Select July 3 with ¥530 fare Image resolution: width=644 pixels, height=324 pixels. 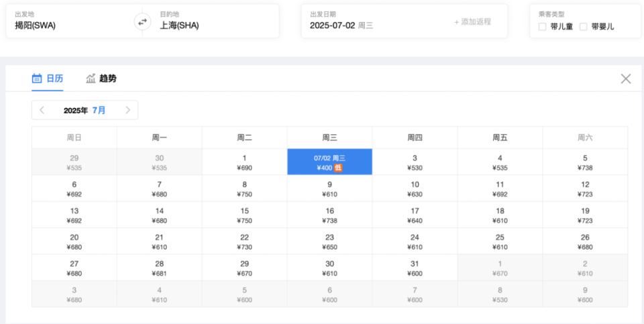415,162
